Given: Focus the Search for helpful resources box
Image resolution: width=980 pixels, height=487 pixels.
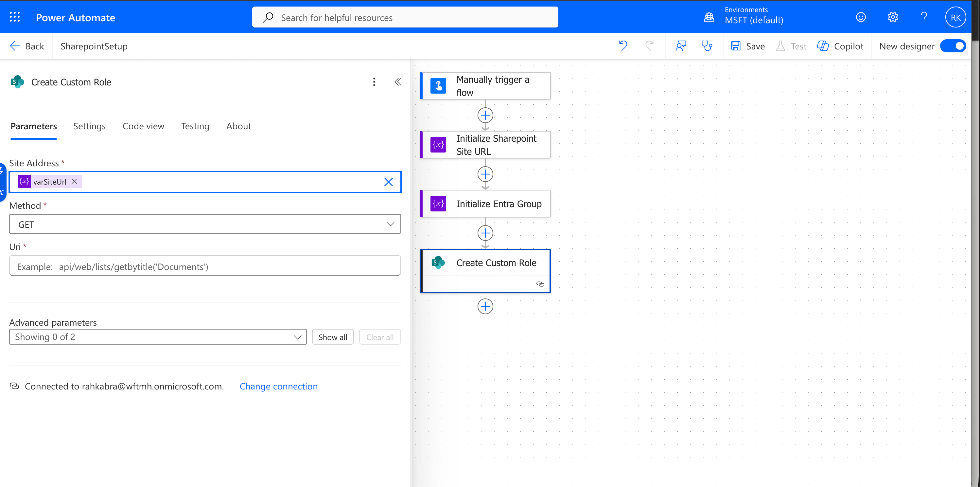Looking at the screenshot, I should pyautogui.click(x=405, y=17).
